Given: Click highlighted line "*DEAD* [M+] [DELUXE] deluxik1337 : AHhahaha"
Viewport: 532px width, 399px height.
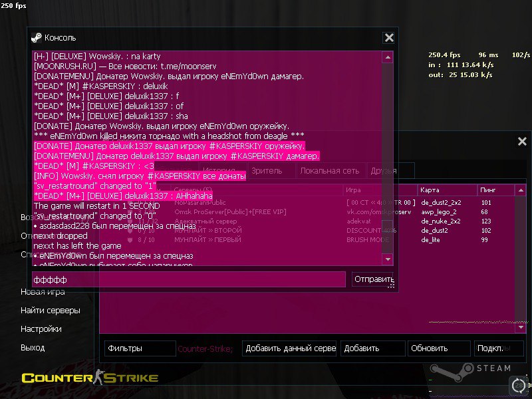Looking at the screenshot, I should [x=123, y=196].
